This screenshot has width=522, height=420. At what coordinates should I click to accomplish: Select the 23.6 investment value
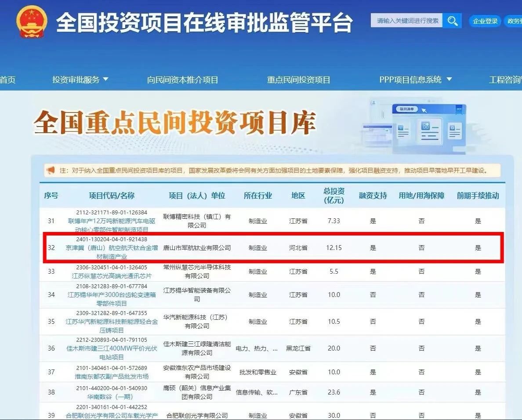tap(334, 392)
